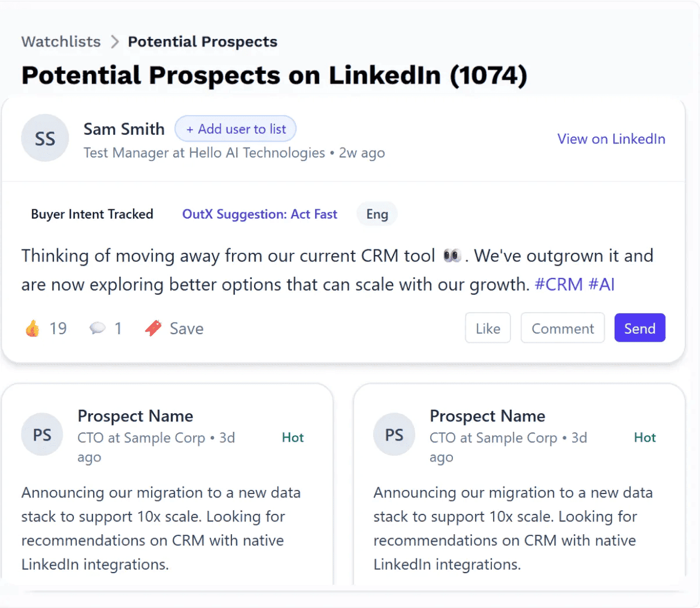Open the #AI hashtag

tap(601, 284)
